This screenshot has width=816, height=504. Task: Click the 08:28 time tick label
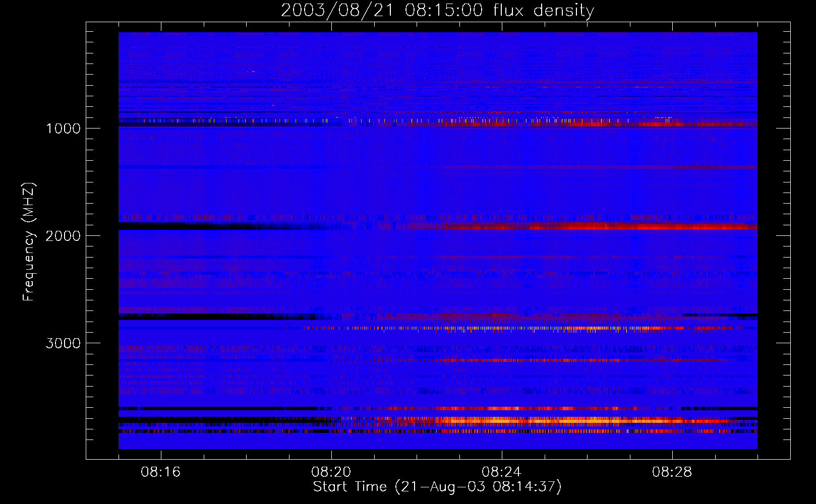point(672,472)
